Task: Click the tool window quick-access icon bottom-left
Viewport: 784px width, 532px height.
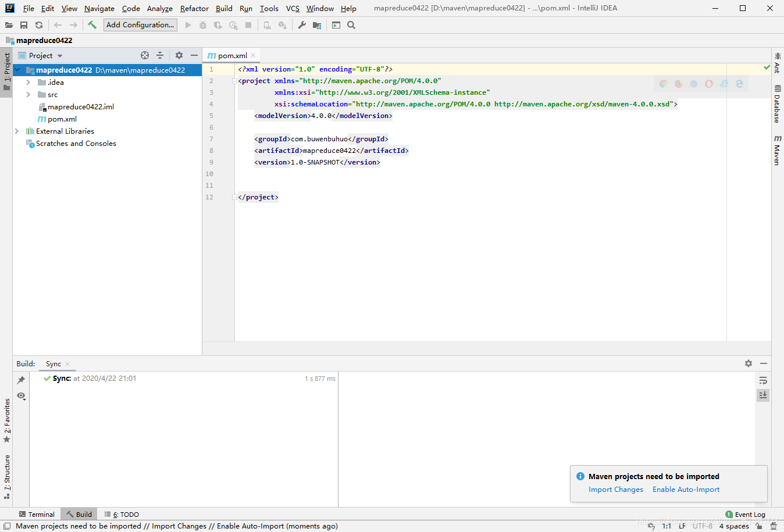Action: tap(7, 526)
